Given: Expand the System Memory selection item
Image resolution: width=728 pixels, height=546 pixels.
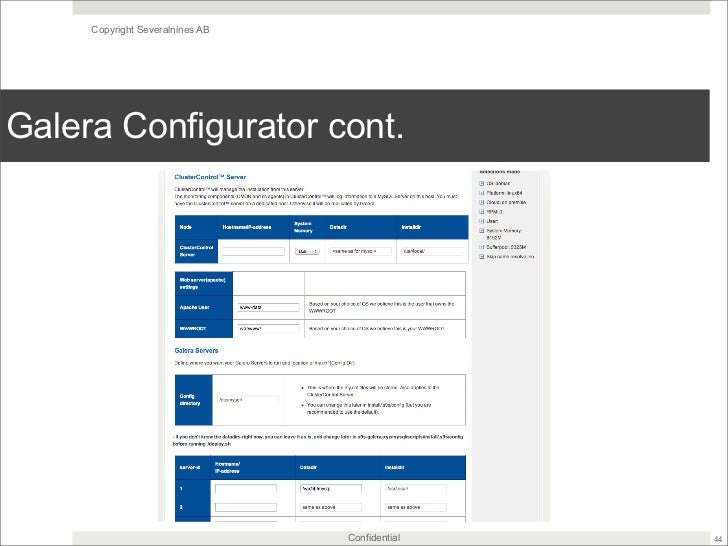Looking at the screenshot, I should pos(481,230).
